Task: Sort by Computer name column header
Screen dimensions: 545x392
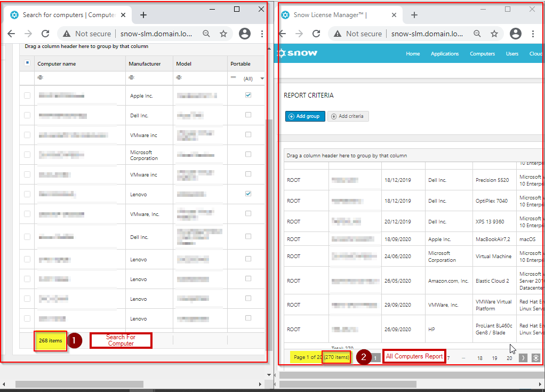Action: coord(57,64)
